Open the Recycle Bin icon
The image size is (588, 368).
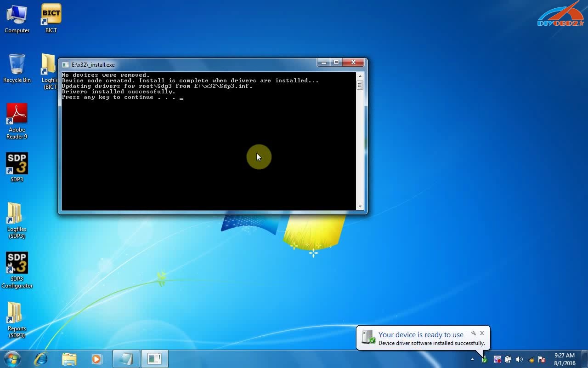coord(17,65)
